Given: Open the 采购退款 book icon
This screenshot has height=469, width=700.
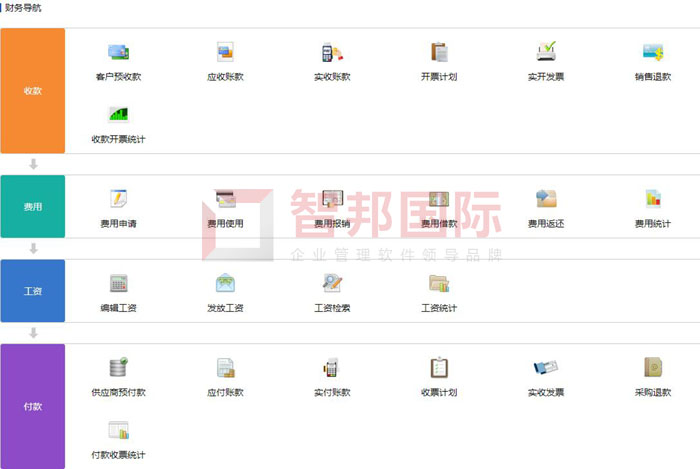Looking at the screenshot, I should [653, 368].
